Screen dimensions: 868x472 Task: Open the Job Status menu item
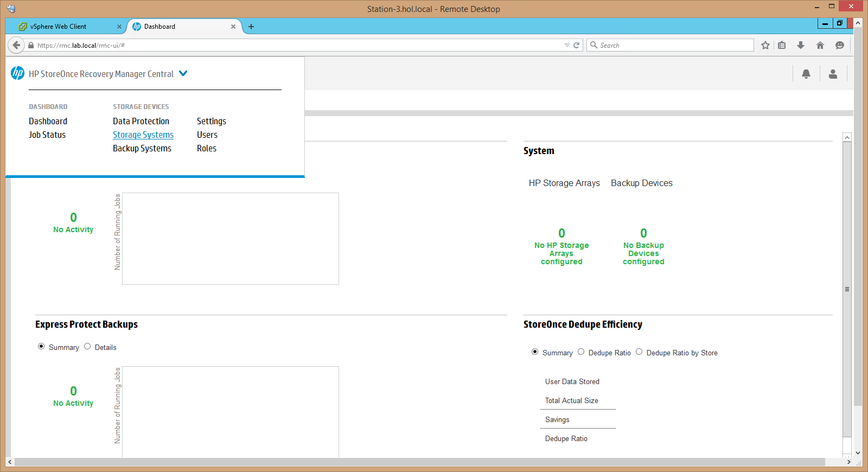coord(47,135)
